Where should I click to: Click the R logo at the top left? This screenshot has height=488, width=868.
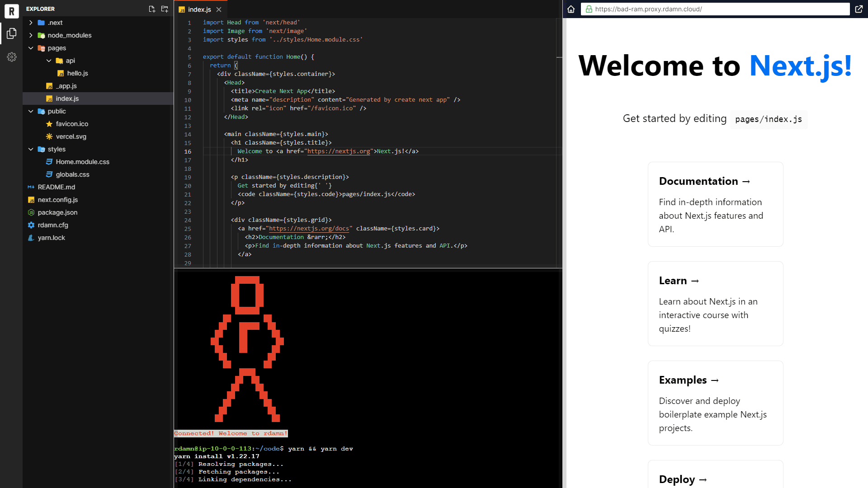click(x=11, y=11)
